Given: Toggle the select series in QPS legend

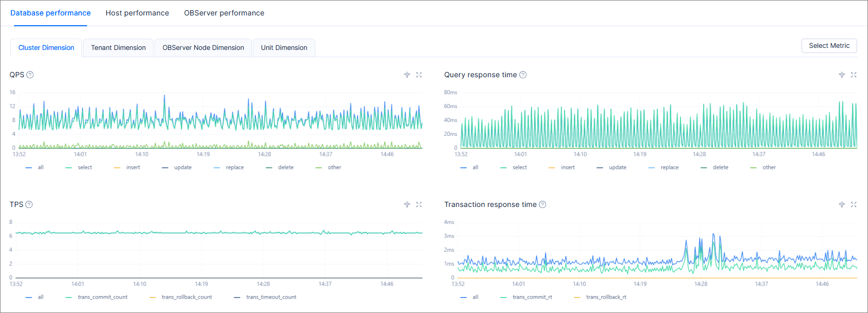Looking at the screenshot, I should click(x=84, y=167).
